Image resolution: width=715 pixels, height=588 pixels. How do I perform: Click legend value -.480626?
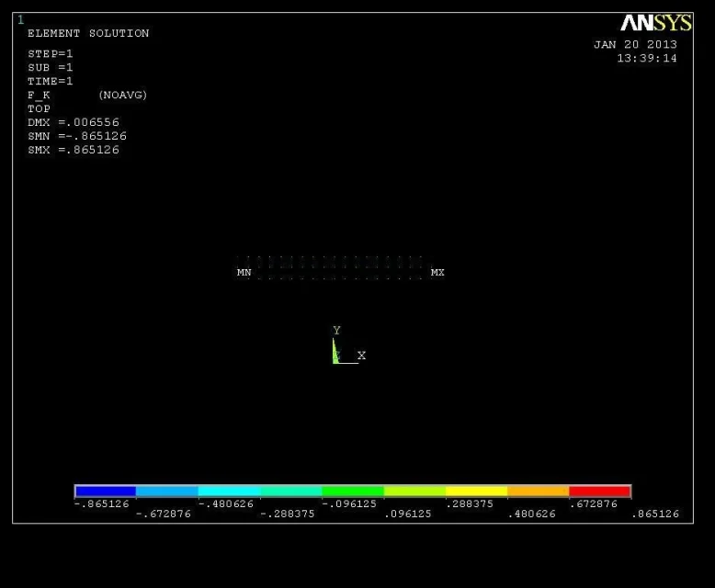click(x=226, y=503)
